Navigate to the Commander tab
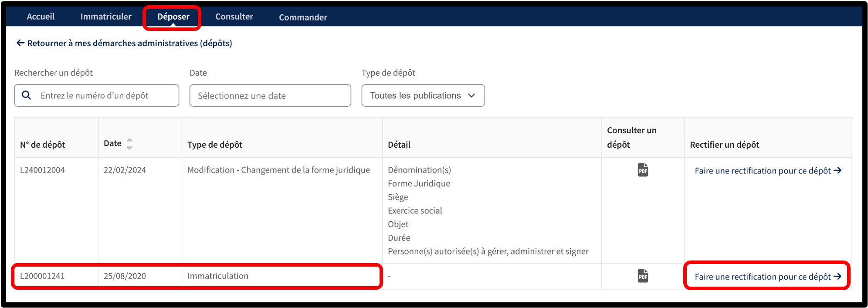The height and width of the screenshot is (308, 868). click(303, 17)
